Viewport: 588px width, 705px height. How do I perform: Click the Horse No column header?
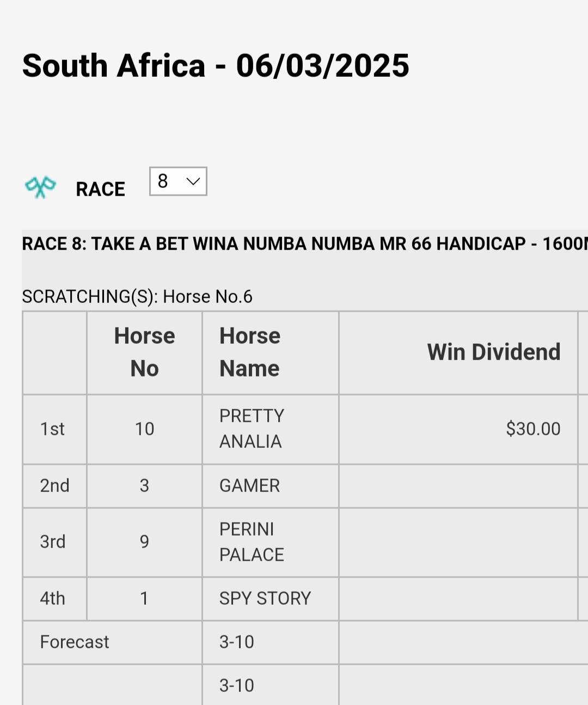(144, 352)
